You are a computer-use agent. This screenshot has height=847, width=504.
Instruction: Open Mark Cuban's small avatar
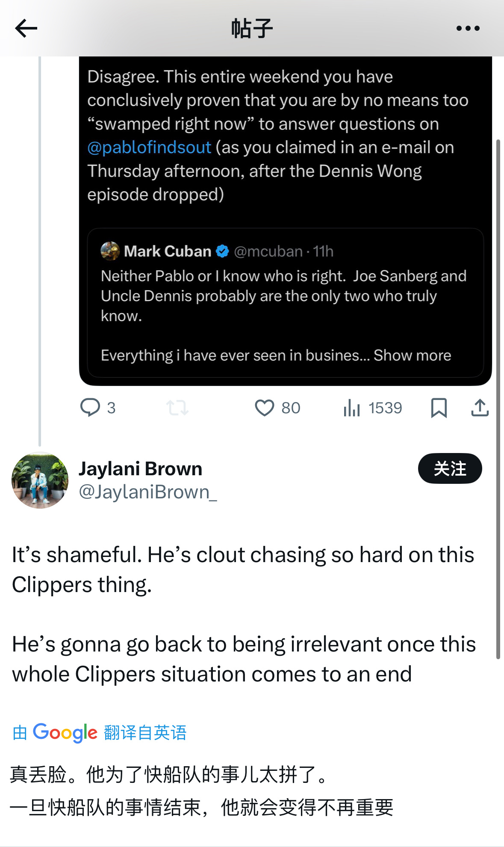tap(110, 251)
